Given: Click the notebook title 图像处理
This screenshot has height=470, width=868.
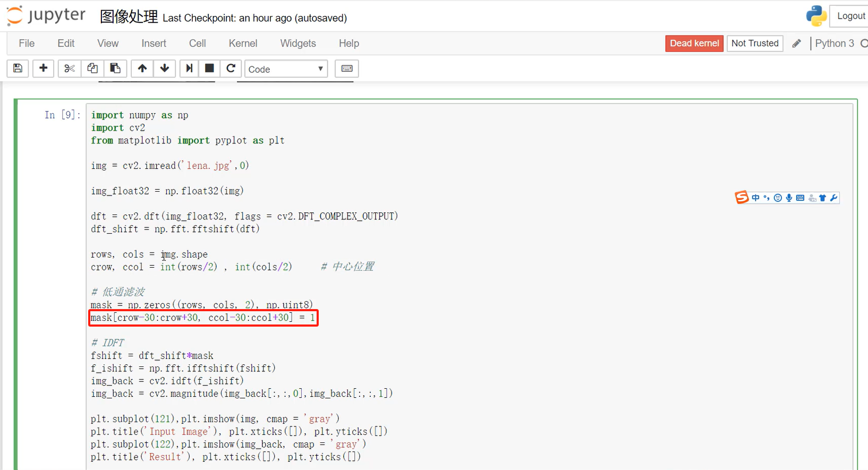Looking at the screenshot, I should pyautogui.click(x=129, y=17).
